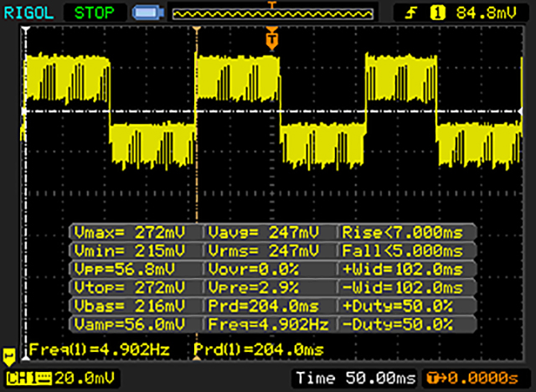Viewport: 536px width, 392px height.
Task: Click the 84.8mV trigger level value
Action: pos(486,13)
